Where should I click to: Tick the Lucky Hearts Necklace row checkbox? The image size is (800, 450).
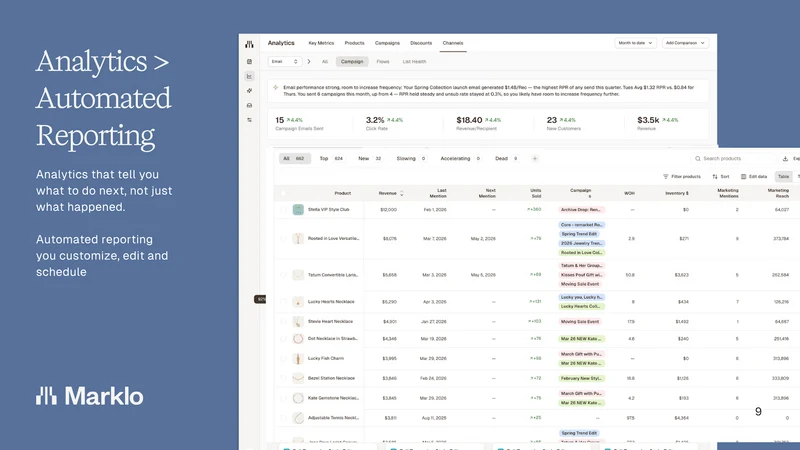pyautogui.click(x=283, y=302)
